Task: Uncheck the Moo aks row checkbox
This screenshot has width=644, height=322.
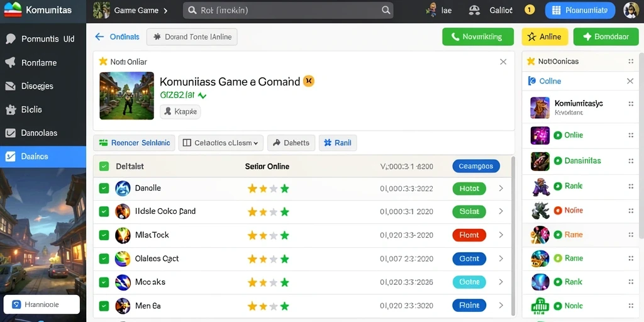Action: pos(104,282)
